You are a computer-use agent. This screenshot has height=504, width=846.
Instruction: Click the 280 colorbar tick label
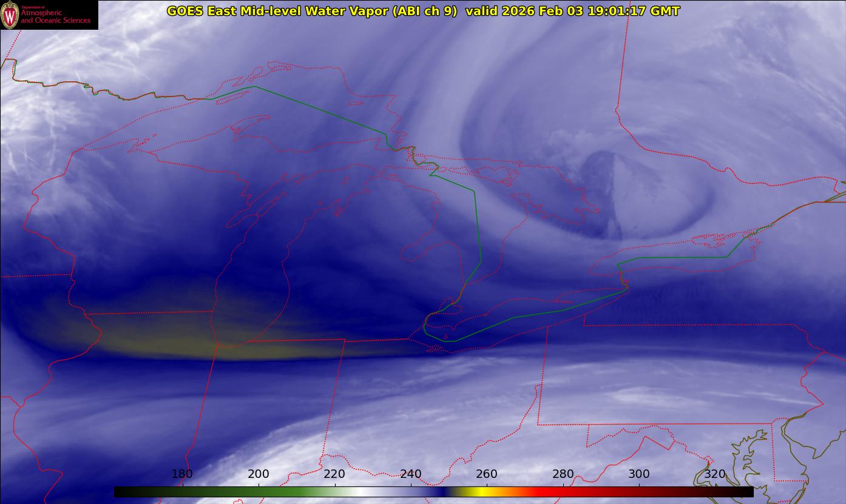click(x=563, y=474)
